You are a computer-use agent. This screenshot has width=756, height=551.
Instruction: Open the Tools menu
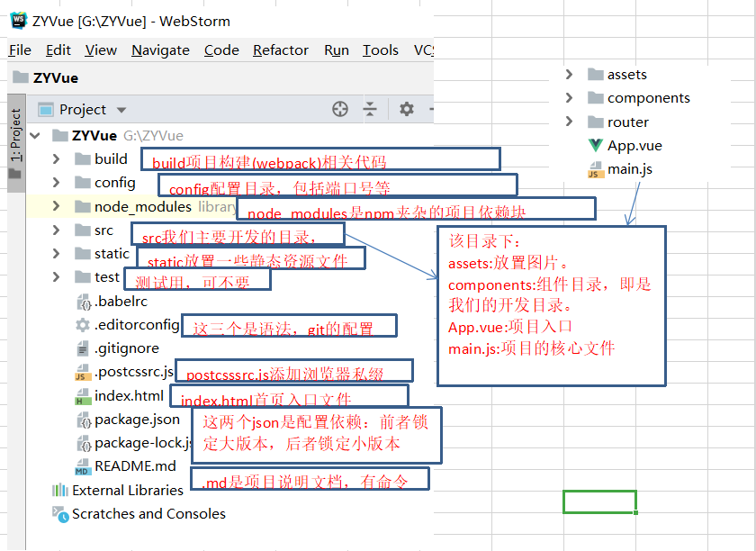381,50
